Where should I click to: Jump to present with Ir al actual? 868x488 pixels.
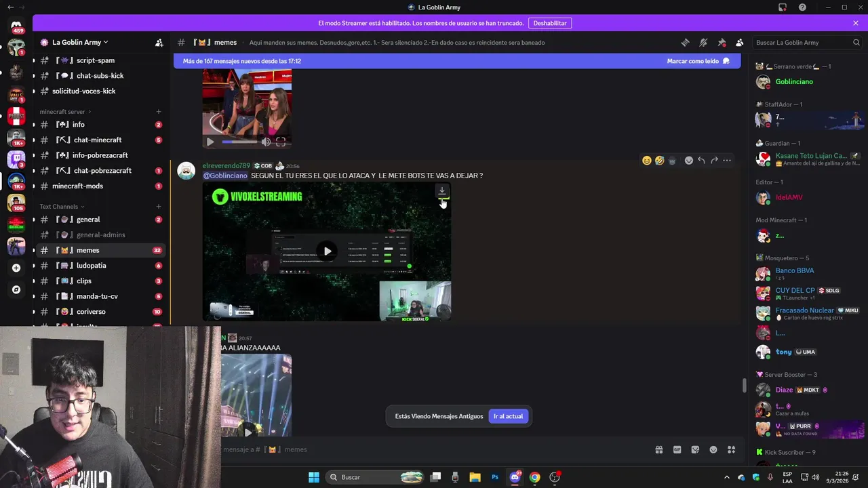pos(508,416)
